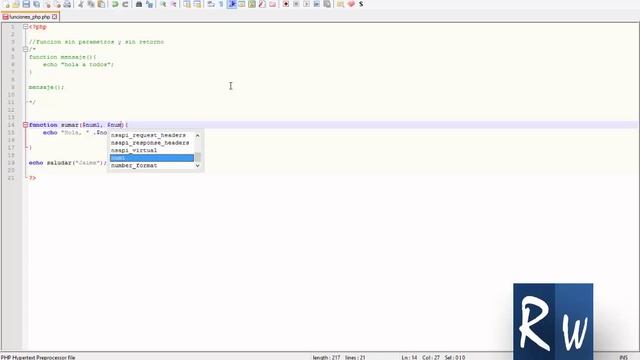The width and height of the screenshot is (640, 360).
Task: Select the highlighted num1 autocomplete entry
Action: (151, 158)
